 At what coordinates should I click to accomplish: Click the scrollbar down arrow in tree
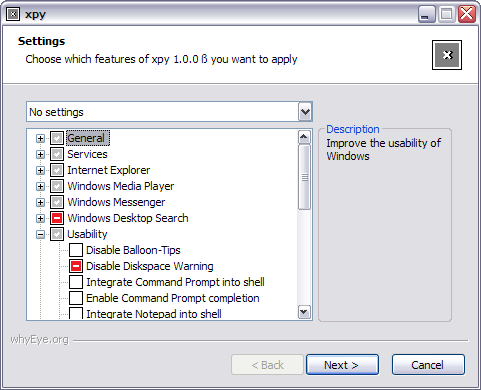click(x=304, y=312)
